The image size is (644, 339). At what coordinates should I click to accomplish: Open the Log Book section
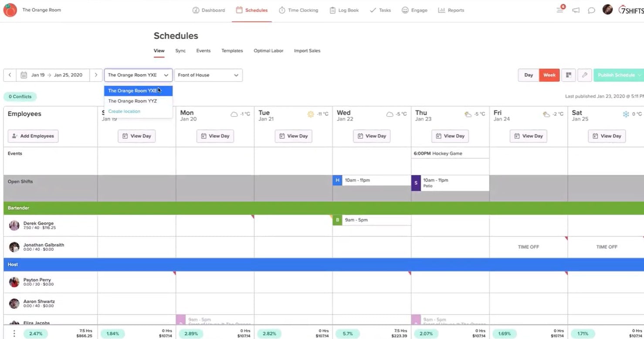click(344, 10)
